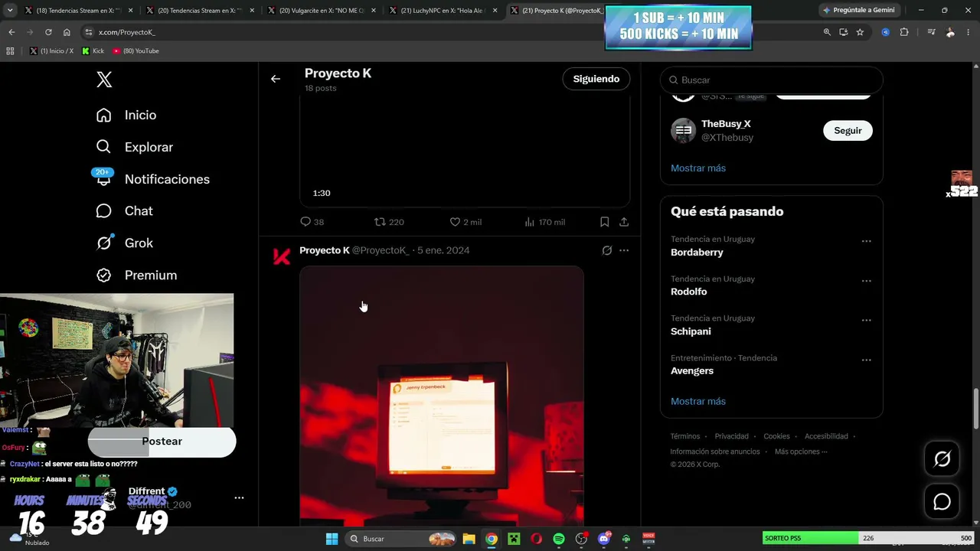Viewport: 980px width, 551px height.
Task: Open the red monitor image in the post
Action: click(442, 396)
